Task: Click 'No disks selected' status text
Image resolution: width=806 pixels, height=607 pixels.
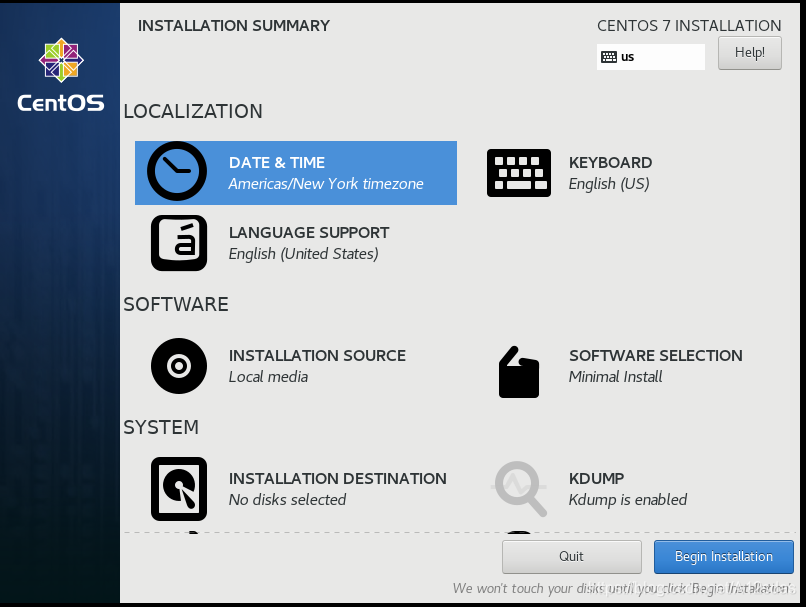Action: point(287,500)
